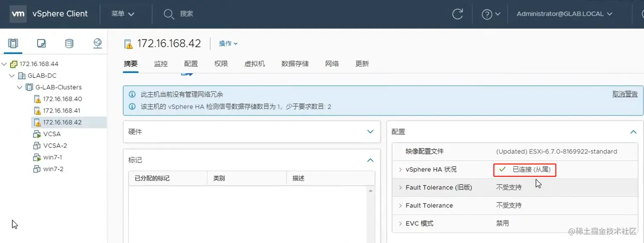Screen dimensions: 644x243
Task: Switch to Networking inventory view
Action: tap(98, 43)
